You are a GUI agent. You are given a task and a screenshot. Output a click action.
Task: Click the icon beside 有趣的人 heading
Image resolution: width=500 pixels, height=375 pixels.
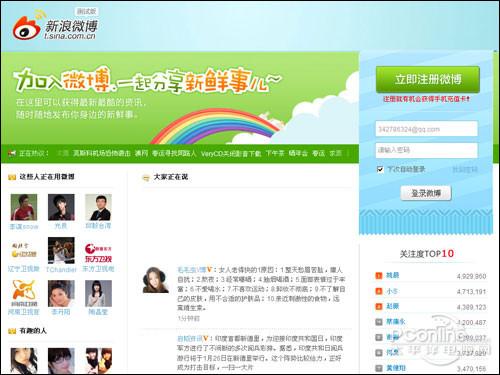12,331
